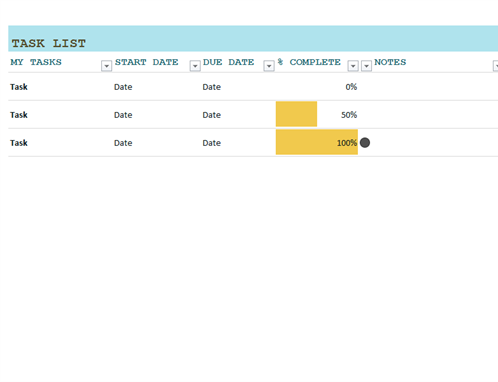The width and height of the screenshot is (498, 382).
Task: Click the 100% progress bar cell
Action: (317, 142)
